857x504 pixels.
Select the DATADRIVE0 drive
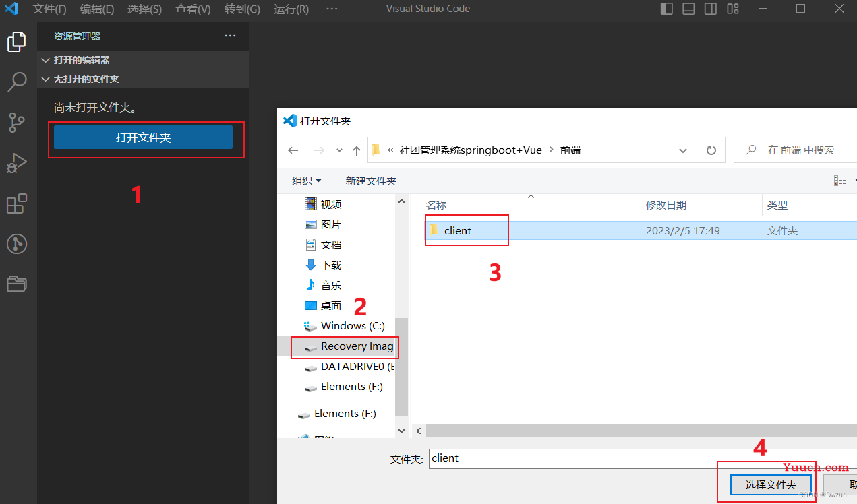(x=349, y=366)
